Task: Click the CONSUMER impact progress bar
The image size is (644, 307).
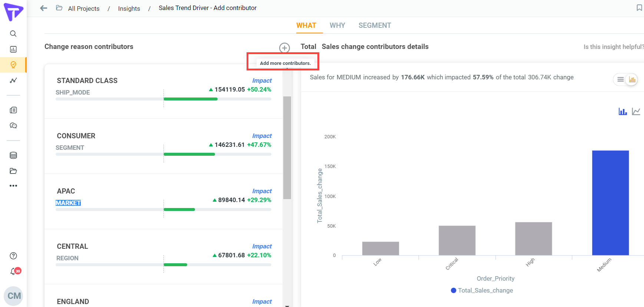Action: tap(164, 154)
